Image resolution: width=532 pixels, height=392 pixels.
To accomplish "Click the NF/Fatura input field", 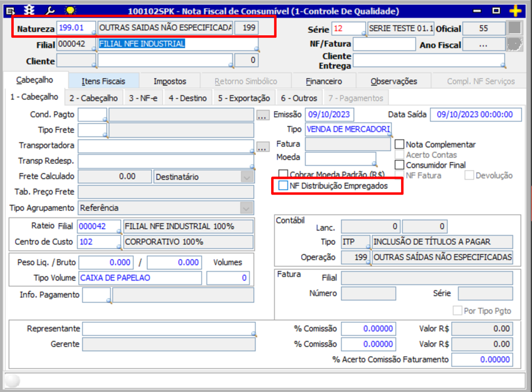I will point(384,44).
